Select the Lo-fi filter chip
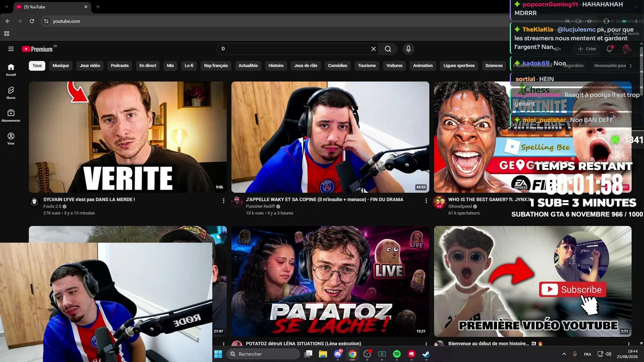This screenshot has height=362, width=644. 189,65
